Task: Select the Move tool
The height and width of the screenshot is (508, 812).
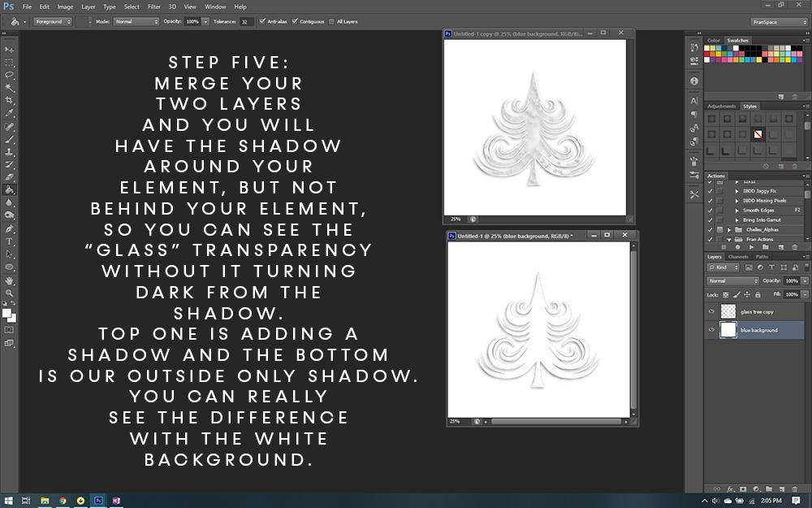Action: point(9,50)
